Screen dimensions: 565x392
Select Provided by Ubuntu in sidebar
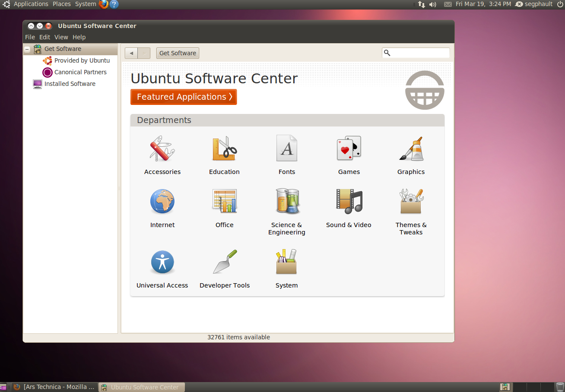[82, 60]
